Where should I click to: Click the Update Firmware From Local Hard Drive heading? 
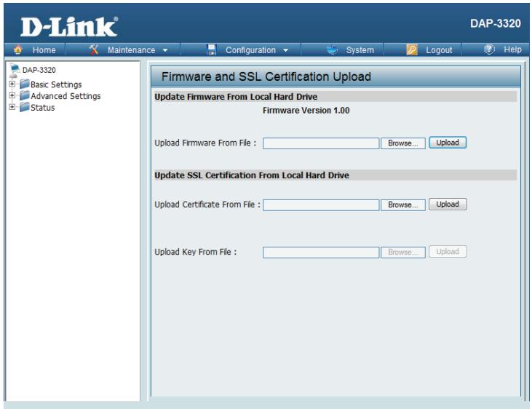pos(236,97)
